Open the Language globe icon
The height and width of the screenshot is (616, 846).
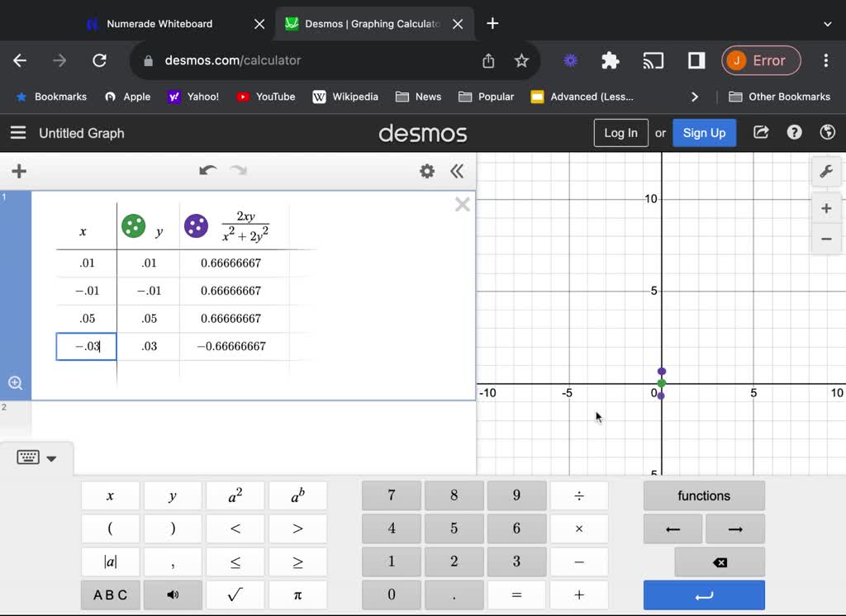[827, 133]
